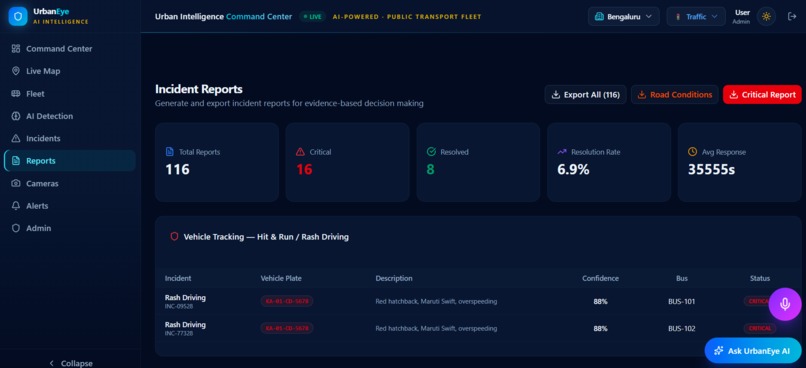Click the plate badge in BUS-101 row
Viewport: 806px width, 368px height.
[x=287, y=301]
